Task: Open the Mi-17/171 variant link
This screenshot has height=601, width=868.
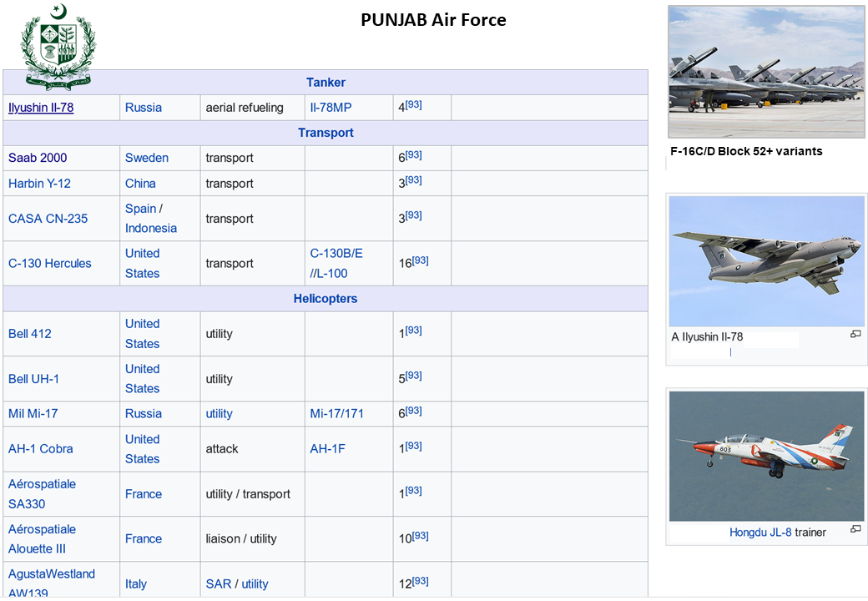Action: coord(336,413)
